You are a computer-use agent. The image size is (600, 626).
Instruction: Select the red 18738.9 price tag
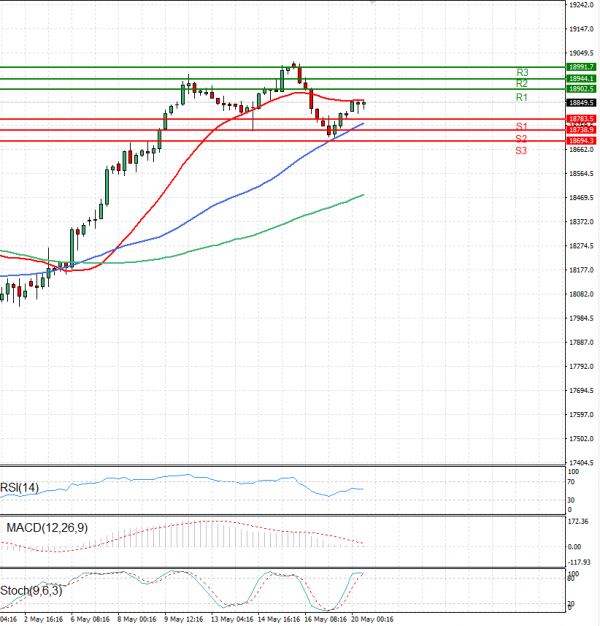click(582, 130)
